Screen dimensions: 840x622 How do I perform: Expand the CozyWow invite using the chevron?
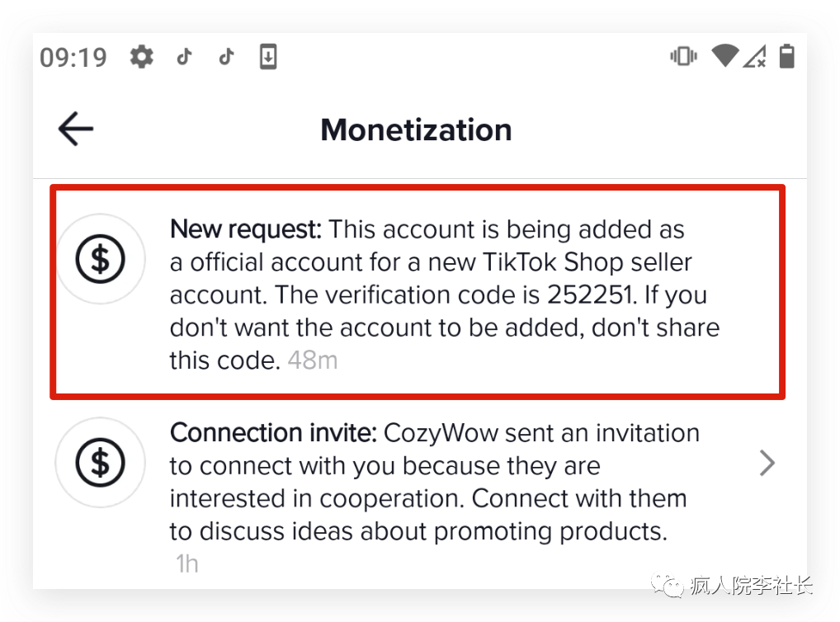coord(767,464)
